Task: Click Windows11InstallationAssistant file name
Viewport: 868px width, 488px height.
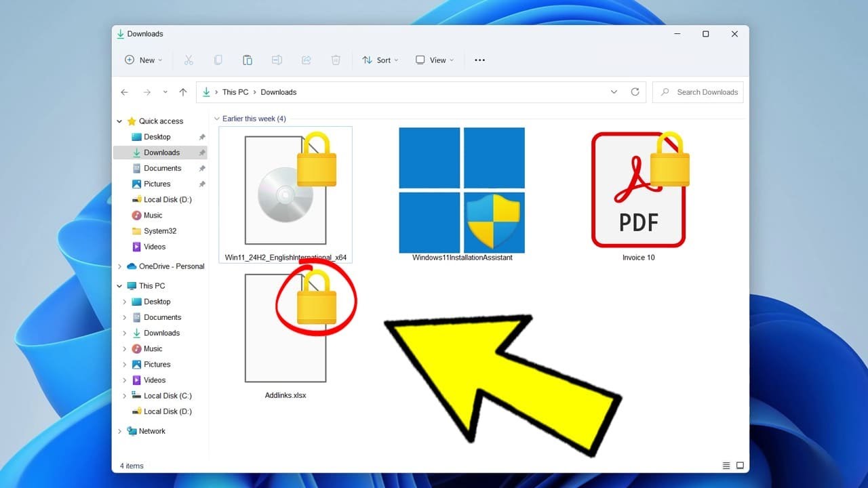Action: point(462,258)
